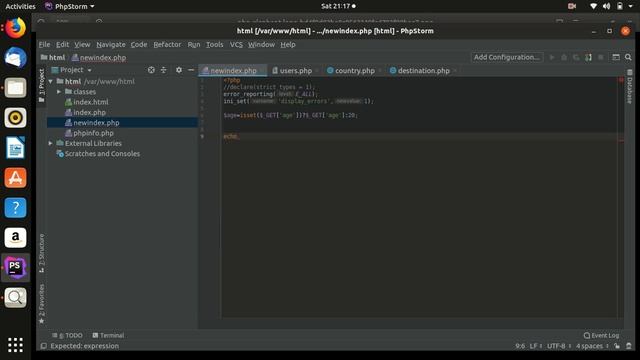Open LibreOffice Writer from dock
The image size is (640, 360).
(x=16, y=147)
